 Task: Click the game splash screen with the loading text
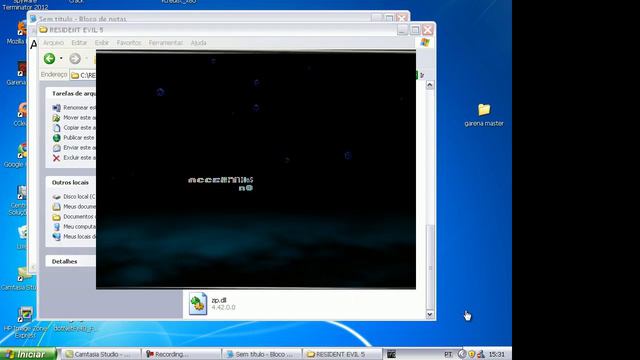click(256, 170)
